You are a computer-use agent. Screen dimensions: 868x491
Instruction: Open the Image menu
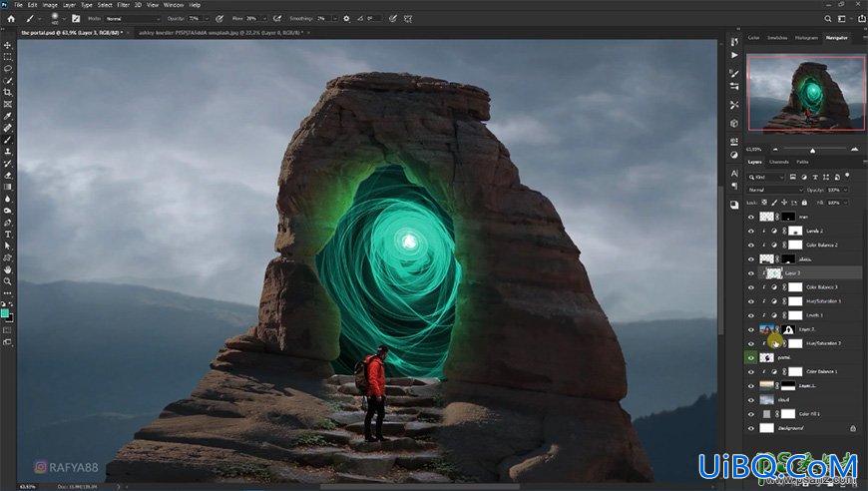click(x=50, y=5)
